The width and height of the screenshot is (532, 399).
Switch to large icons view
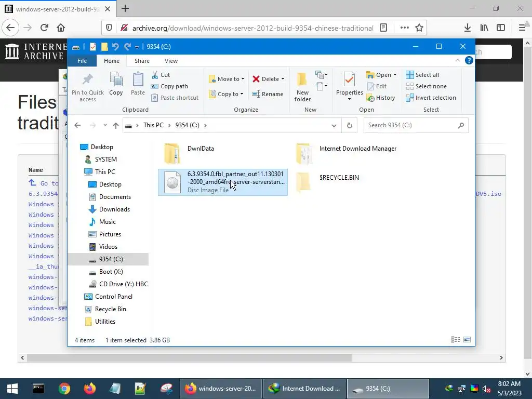coord(467,340)
